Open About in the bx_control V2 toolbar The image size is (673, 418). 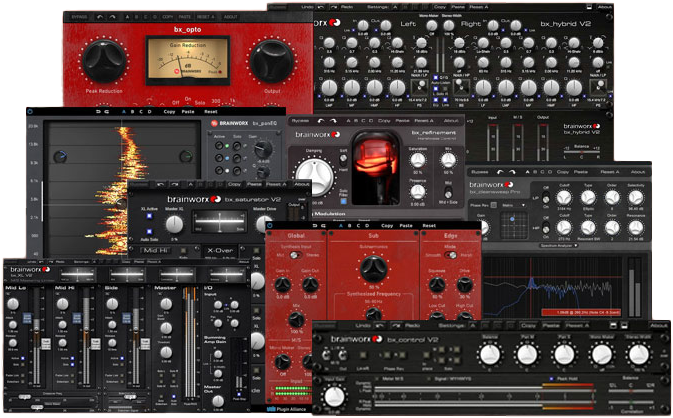(658, 326)
